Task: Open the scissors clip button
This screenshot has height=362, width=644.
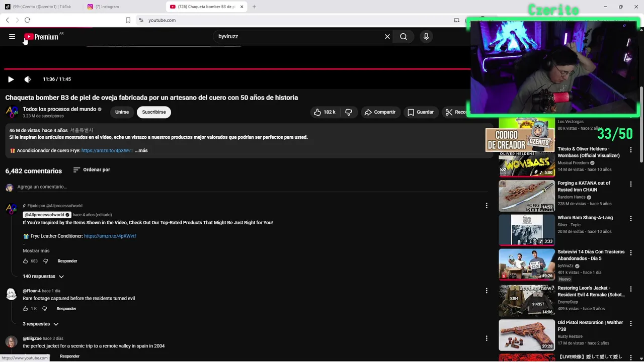Action: 455,112
